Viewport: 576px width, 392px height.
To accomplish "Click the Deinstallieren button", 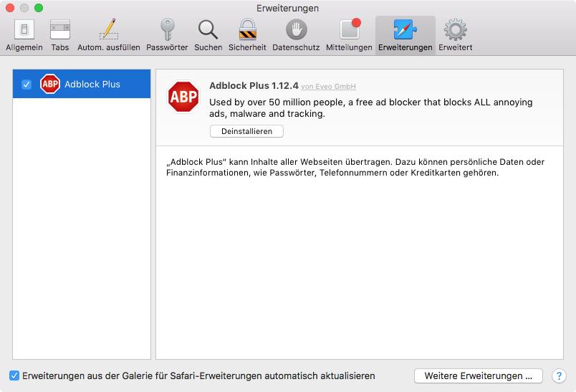I will click(x=246, y=131).
